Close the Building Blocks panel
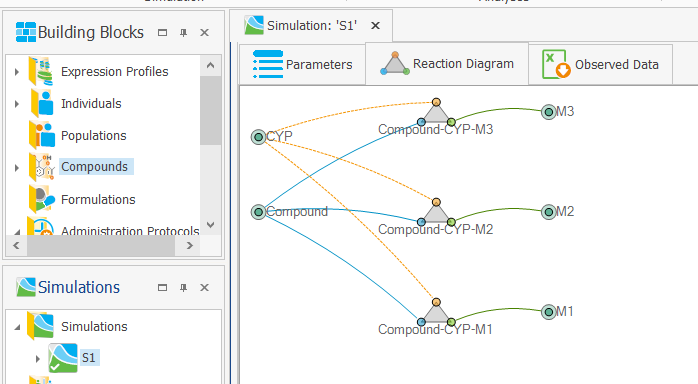Image resolution: width=698 pixels, height=384 pixels. (204, 32)
